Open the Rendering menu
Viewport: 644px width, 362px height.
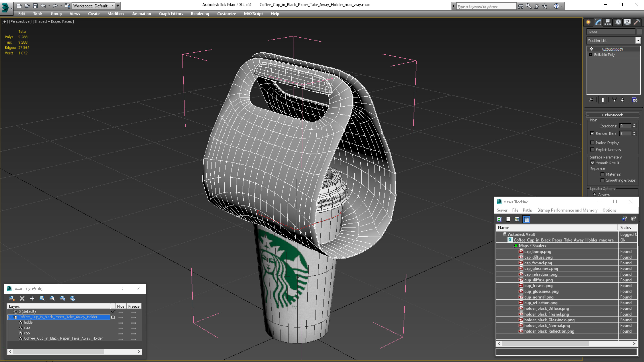pos(200,14)
